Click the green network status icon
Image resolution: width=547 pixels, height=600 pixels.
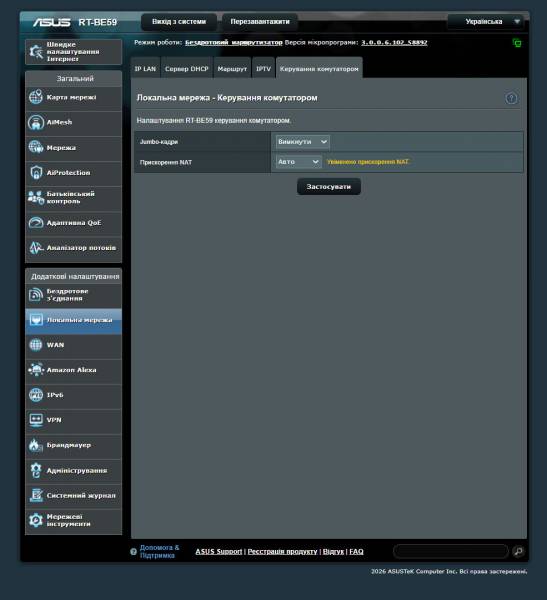point(517,43)
